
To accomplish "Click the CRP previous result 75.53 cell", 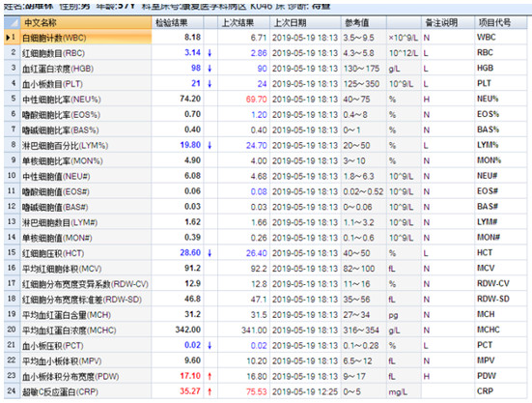I will point(243,391).
